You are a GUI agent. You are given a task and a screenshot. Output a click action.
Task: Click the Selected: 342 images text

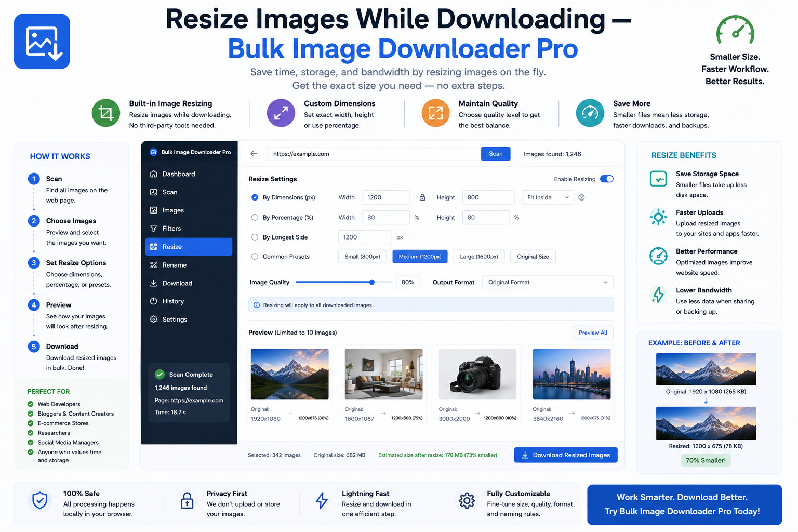click(x=274, y=455)
